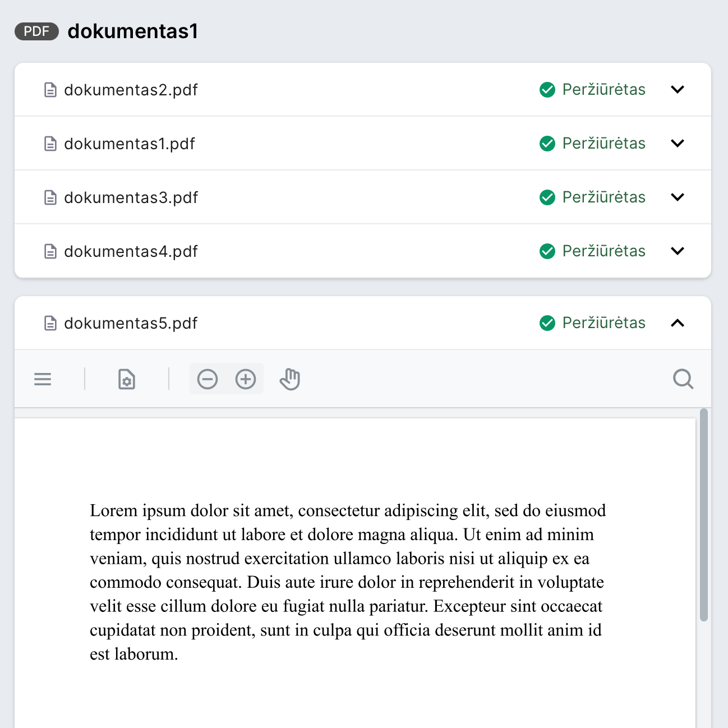Open document settings page-gear icon
Image resolution: width=728 pixels, height=728 pixels.
point(127,379)
